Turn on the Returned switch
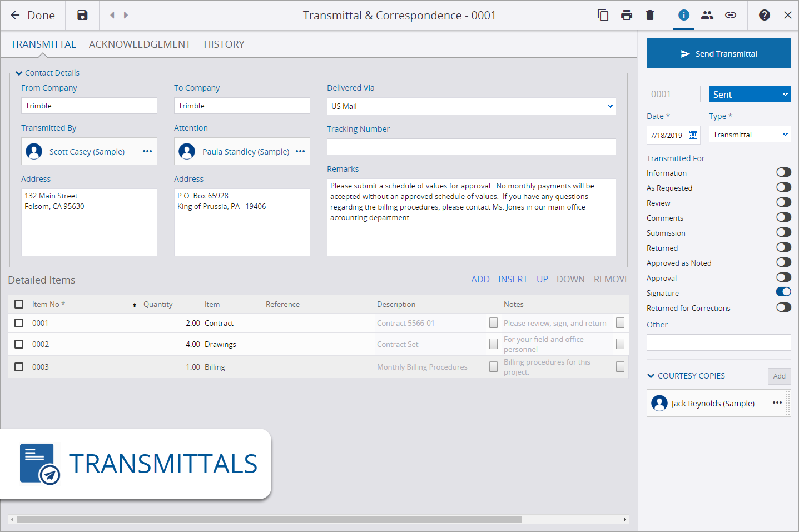Viewport: 799px width, 532px height. click(x=784, y=247)
